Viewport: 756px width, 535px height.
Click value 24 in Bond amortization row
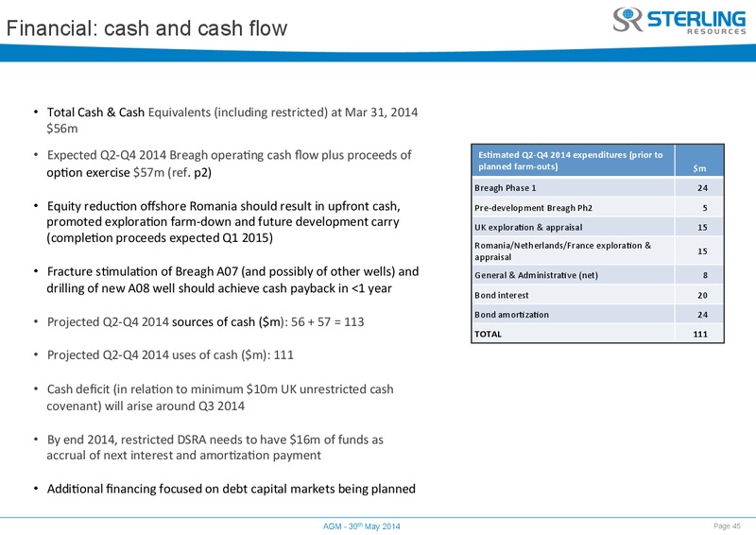(702, 315)
